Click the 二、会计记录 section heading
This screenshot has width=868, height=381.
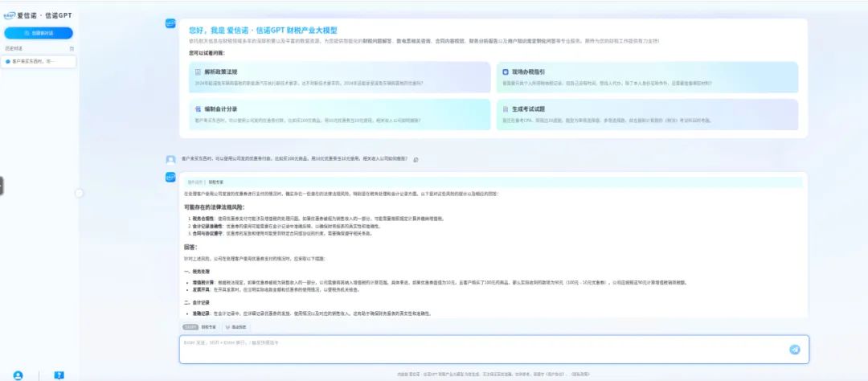point(196,302)
